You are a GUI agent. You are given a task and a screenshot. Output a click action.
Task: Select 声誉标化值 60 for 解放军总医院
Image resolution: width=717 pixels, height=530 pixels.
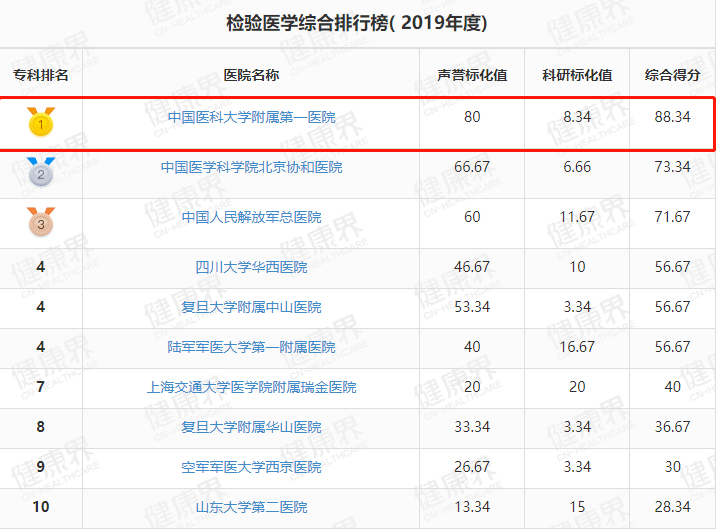click(472, 216)
